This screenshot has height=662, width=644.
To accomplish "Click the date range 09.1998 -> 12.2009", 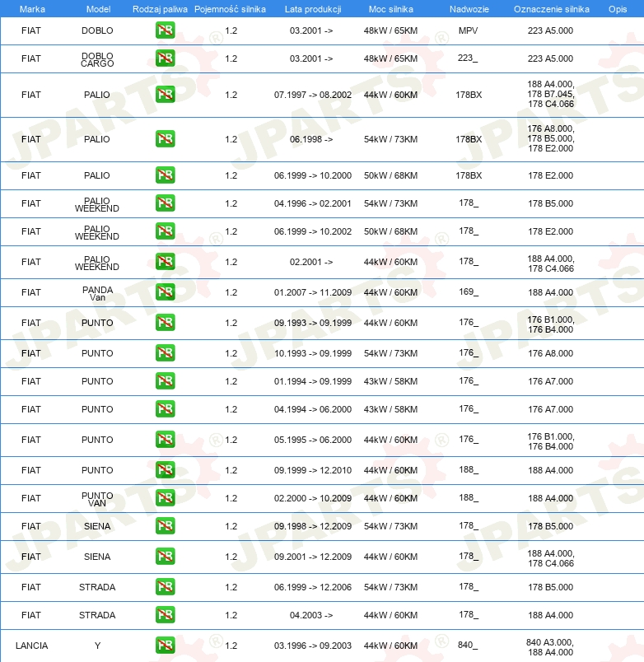I will coord(312,525).
